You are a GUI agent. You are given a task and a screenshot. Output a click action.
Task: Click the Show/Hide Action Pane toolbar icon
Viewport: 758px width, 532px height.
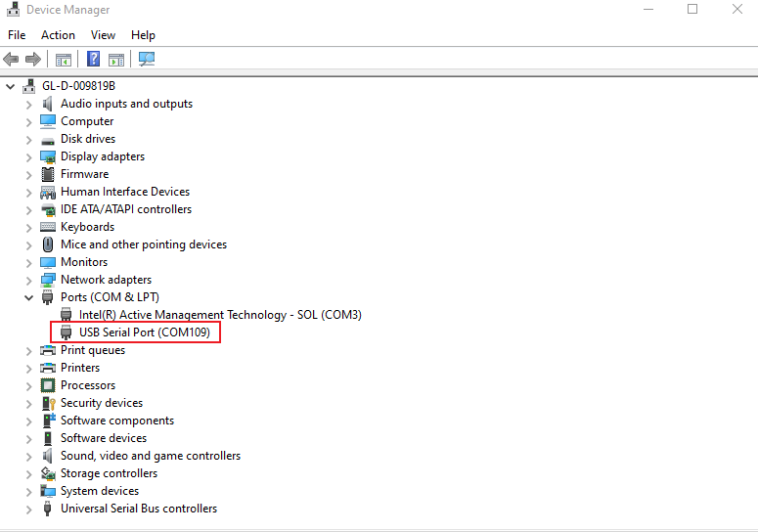coord(116,60)
